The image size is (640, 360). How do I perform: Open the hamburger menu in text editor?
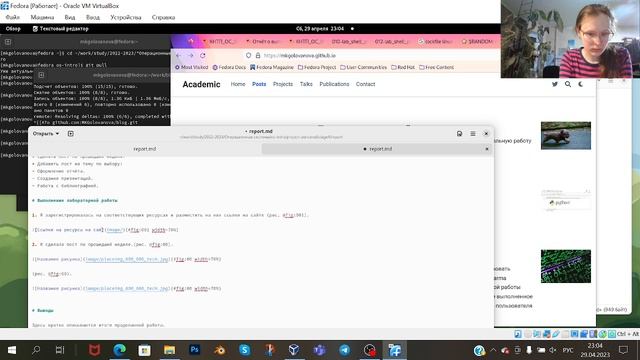coord(473,134)
